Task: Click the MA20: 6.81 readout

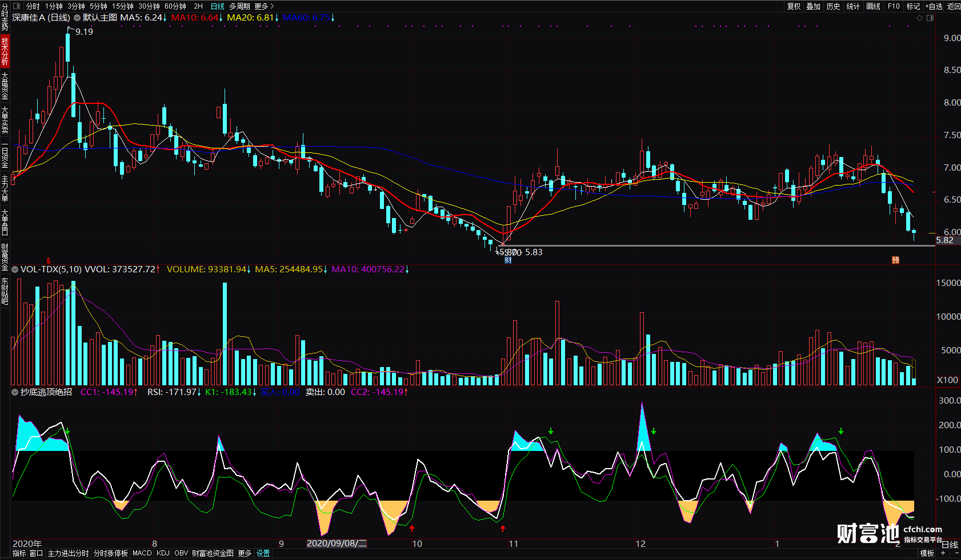Action: (253, 18)
